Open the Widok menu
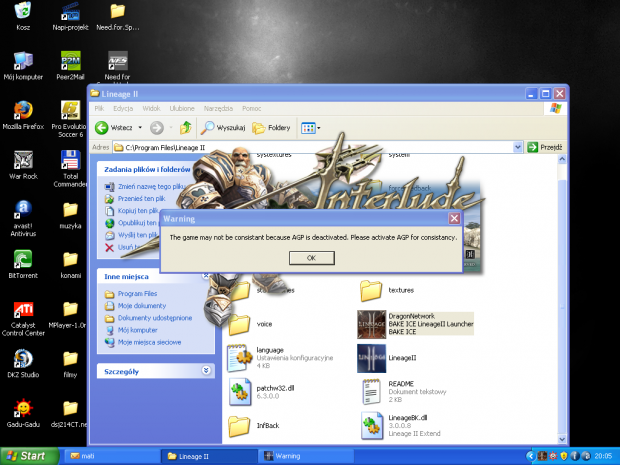This screenshot has height=465, width=620. coord(151,108)
